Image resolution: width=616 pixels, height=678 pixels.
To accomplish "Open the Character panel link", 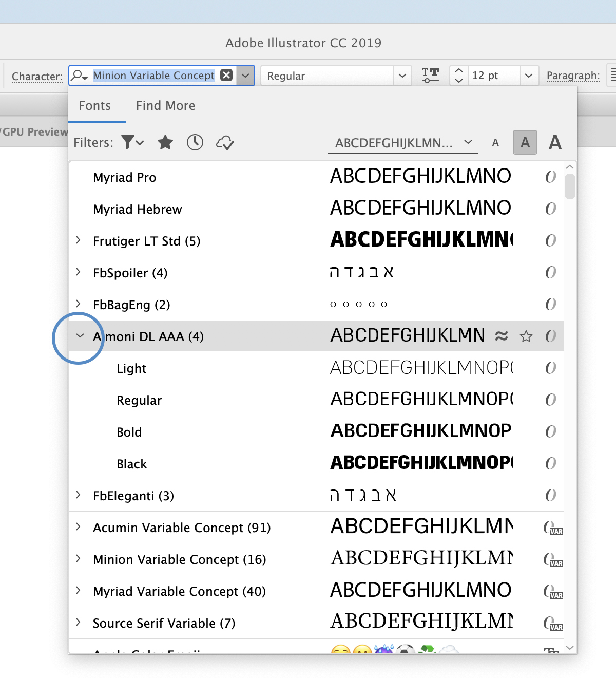I will 37,77.
